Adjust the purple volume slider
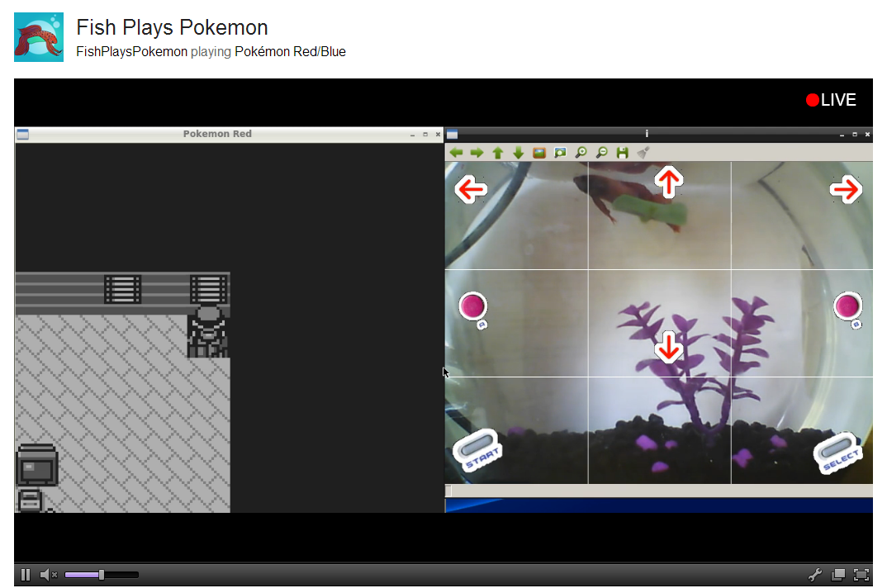This screenshot has height=588, width=887. coord(102,575)
